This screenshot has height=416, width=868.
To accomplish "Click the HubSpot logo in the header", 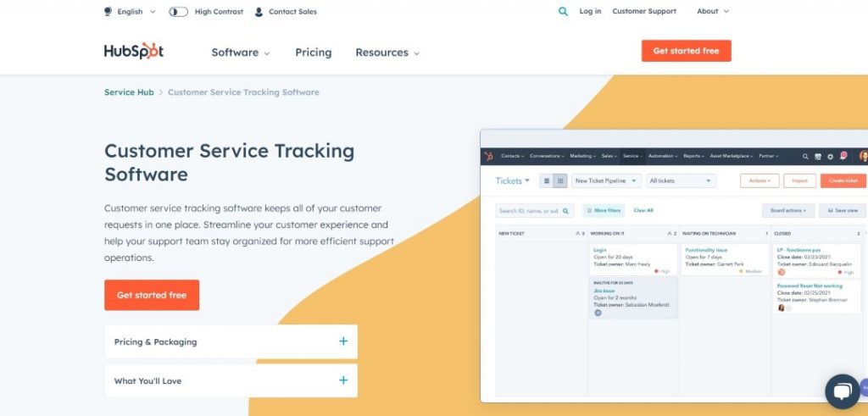I will pyautogui.click(x=133, y=51).
